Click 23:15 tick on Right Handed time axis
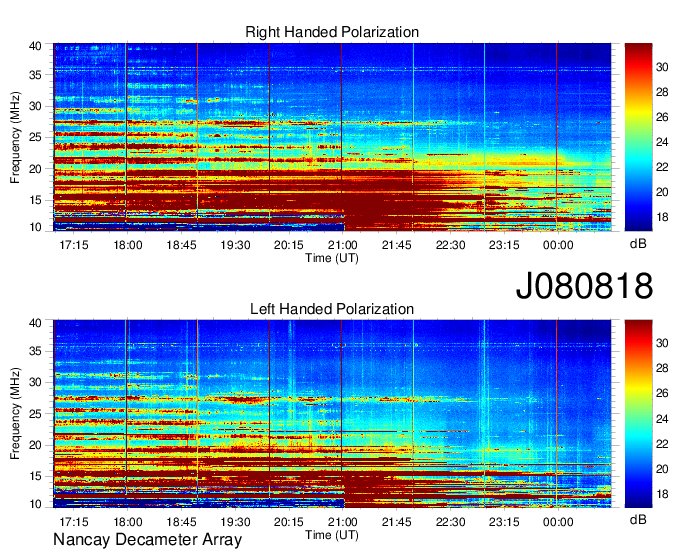 504,245
